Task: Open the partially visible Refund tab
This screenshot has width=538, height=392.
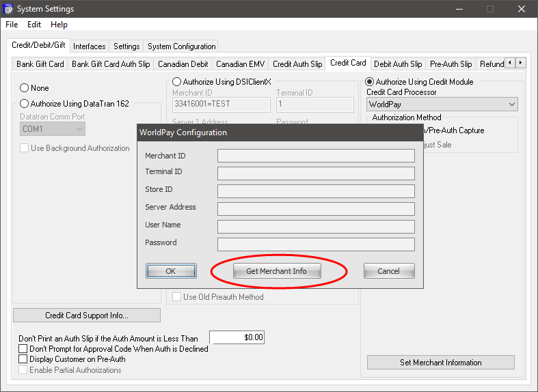Action: pyautogui.click(x=492, y=64)
